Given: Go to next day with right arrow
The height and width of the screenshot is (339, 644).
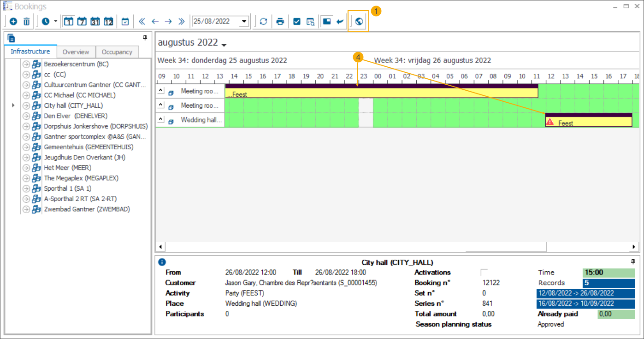Looking at the screenshot, I should pyautogui.click(x=168, y=22).
